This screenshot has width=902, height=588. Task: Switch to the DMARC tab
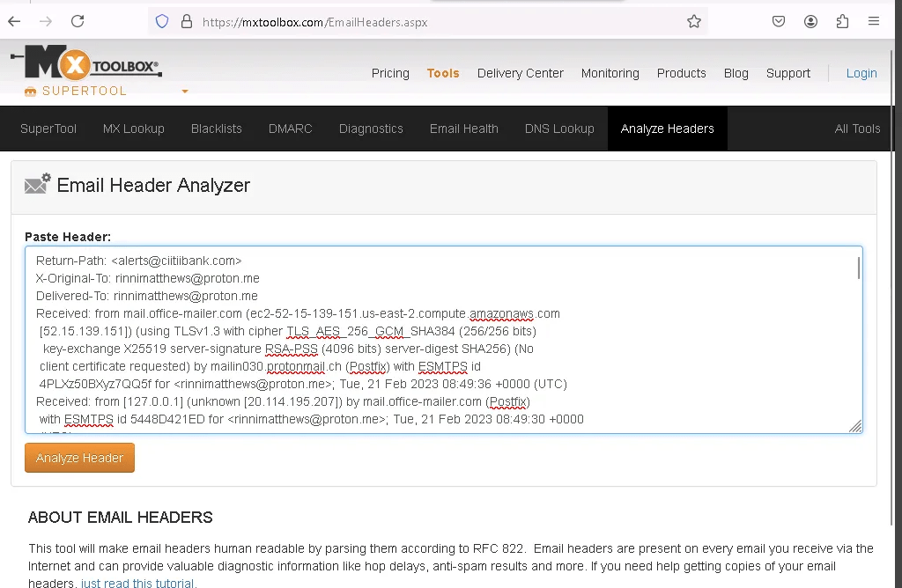(290, 129)
